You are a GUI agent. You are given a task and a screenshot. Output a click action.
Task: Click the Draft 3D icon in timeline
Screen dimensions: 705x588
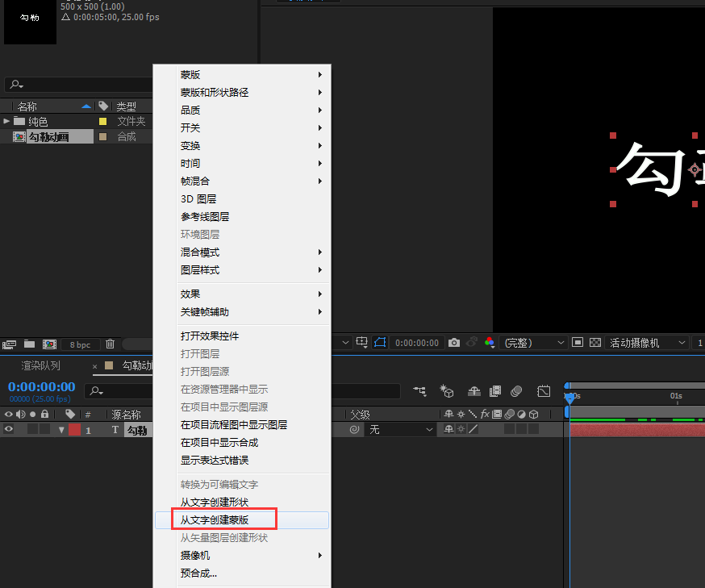(x=446, y=391)
